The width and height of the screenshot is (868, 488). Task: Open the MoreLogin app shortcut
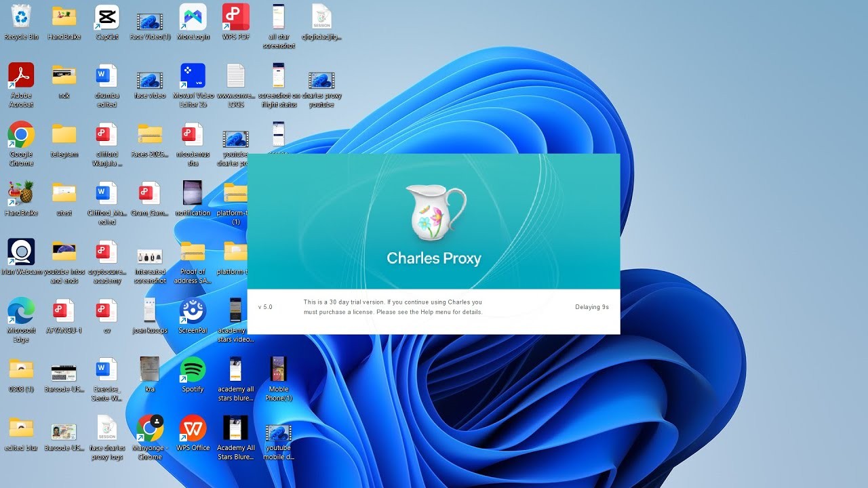(x=193, y=22)
